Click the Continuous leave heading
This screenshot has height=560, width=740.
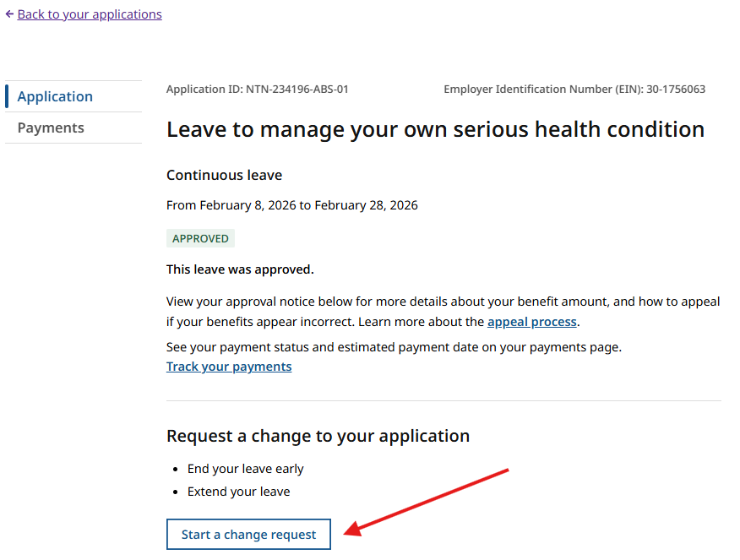224,175
